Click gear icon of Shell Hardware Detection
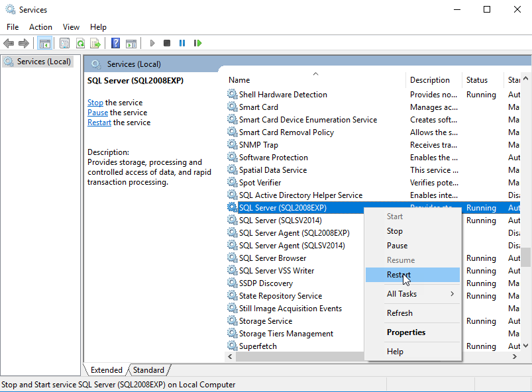 (x=232, y=94)
